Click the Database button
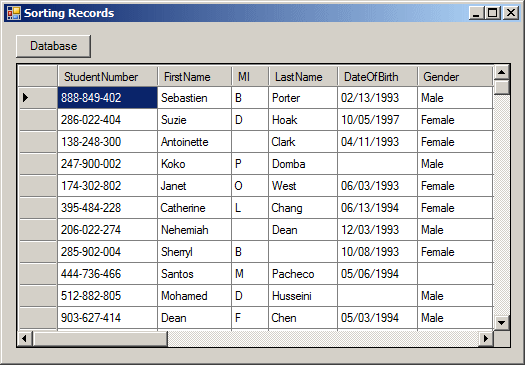The image size is (525, 365). click(x=54, y=46)
